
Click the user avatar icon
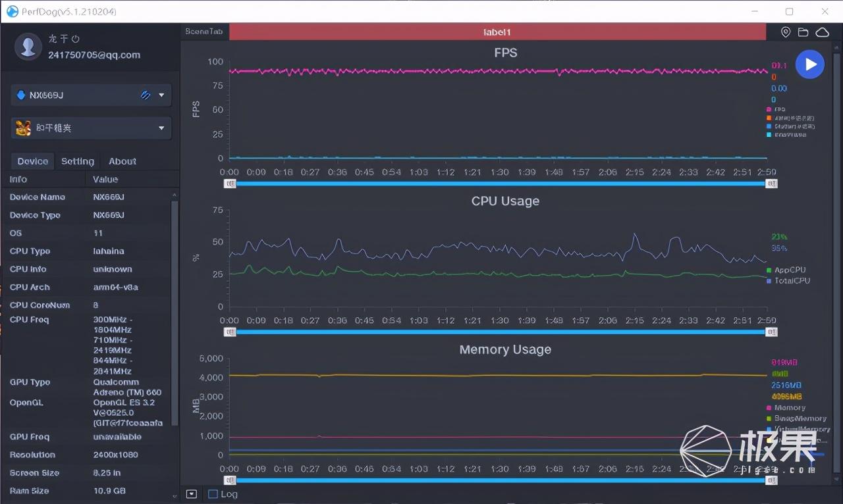coord(28,47)
